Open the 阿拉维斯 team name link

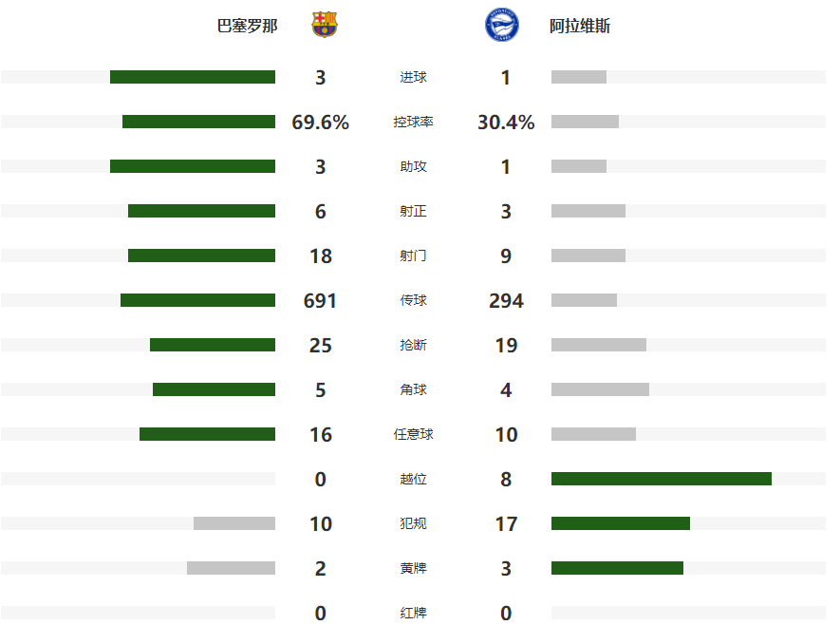coord(580,27)
